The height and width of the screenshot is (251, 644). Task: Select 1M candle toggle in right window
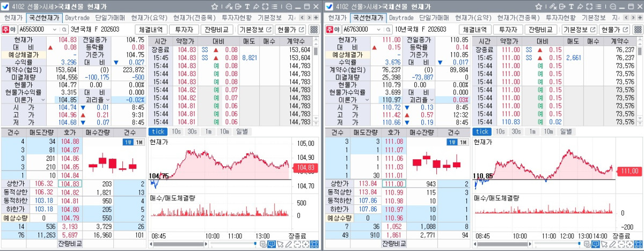463,142
